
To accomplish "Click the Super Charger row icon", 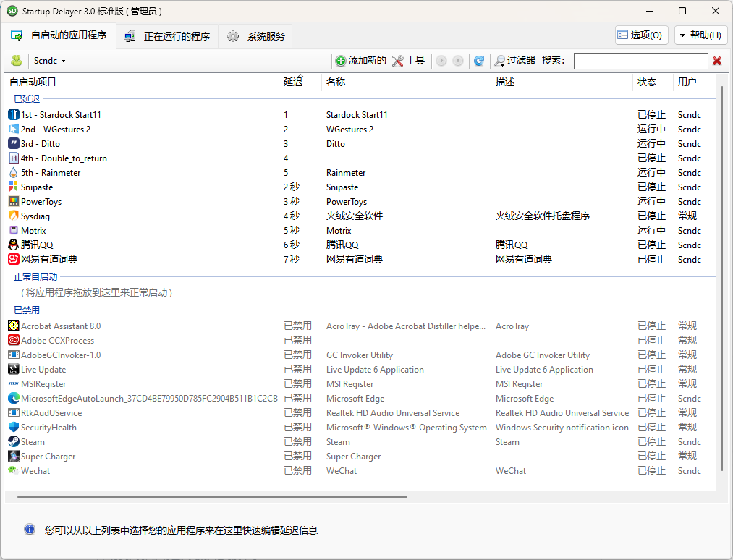I will [x=14, y=457].
